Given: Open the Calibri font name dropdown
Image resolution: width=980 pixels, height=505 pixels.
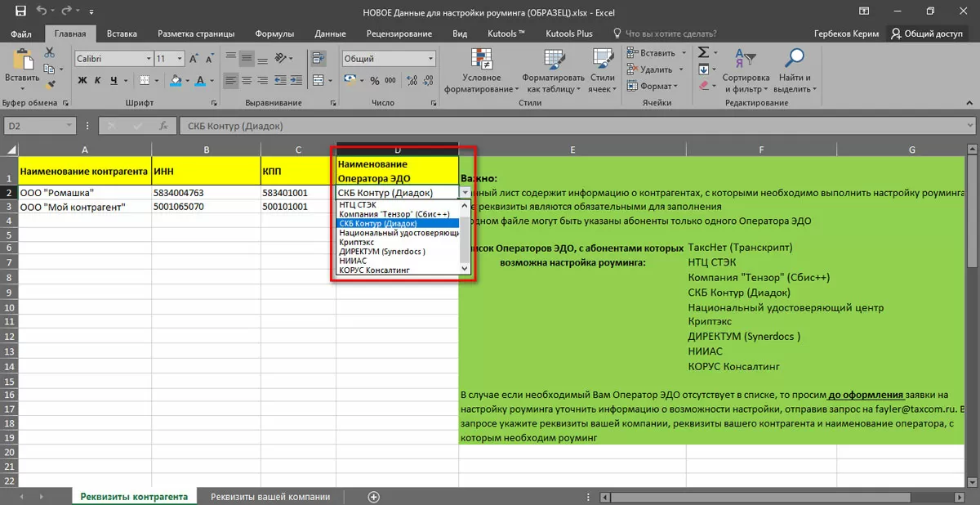Looking at the screenshot, I should [x=149, y=59].
